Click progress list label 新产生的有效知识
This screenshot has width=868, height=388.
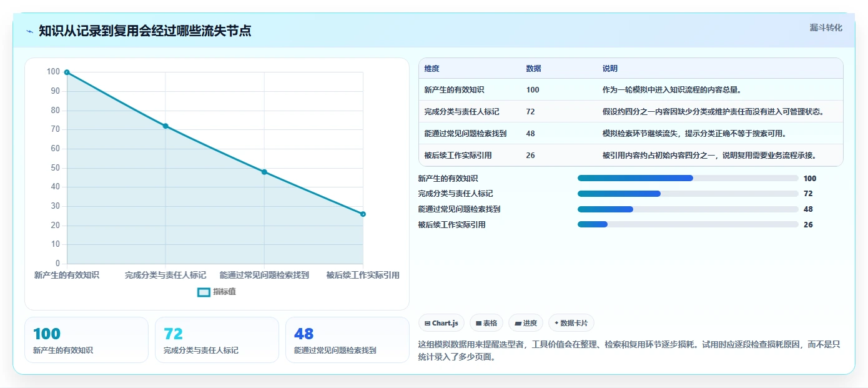(x=448, y=179)
